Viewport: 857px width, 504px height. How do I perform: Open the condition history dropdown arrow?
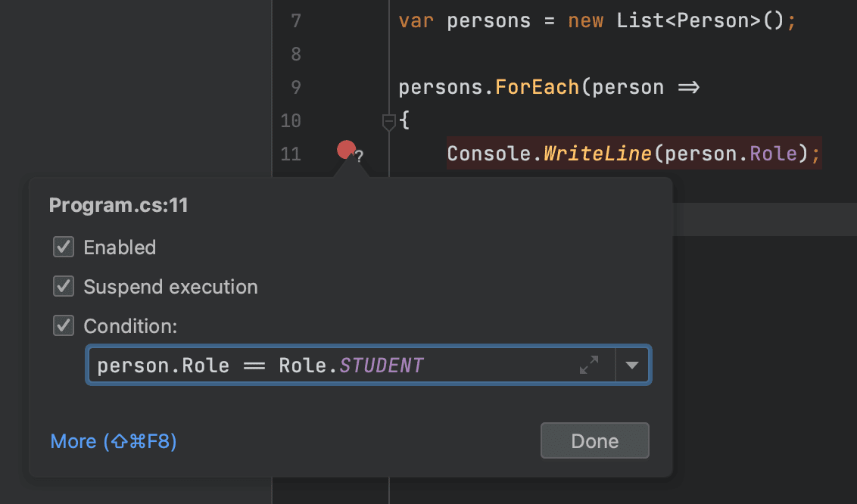click(633, 365)
